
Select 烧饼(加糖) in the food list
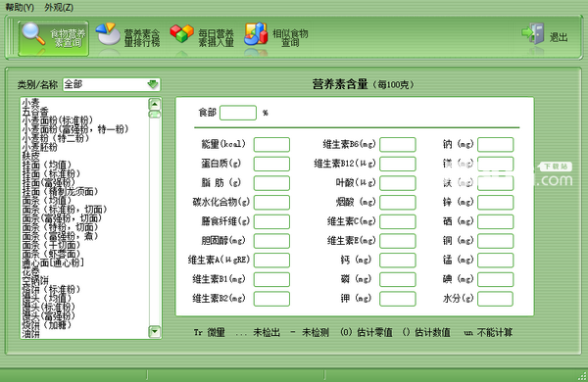coord(46,325)
